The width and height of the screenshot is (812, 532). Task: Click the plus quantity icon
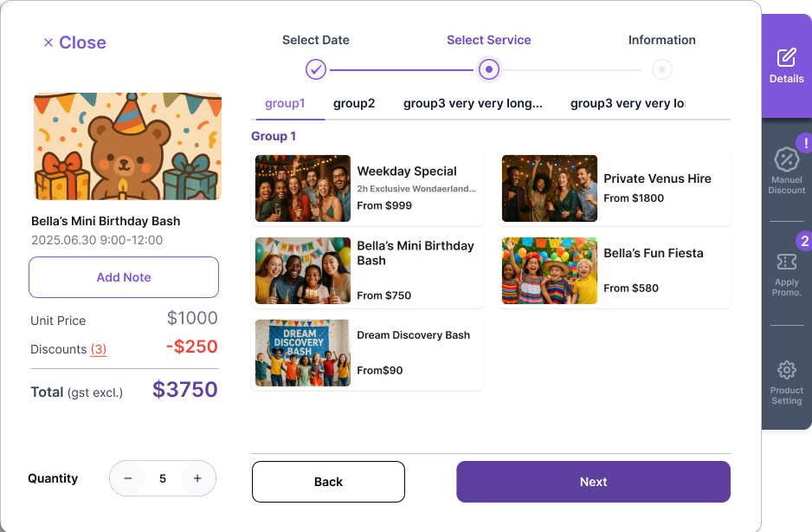click(x=197, y=478)
